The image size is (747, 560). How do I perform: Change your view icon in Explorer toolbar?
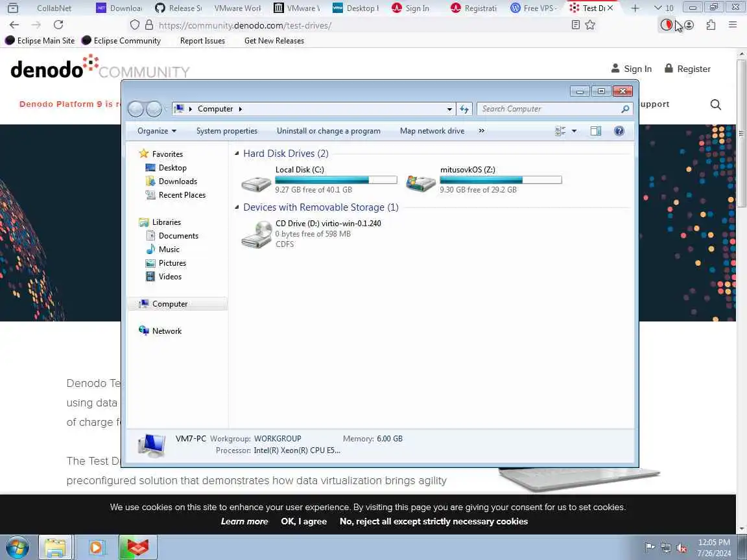[560, 131]
